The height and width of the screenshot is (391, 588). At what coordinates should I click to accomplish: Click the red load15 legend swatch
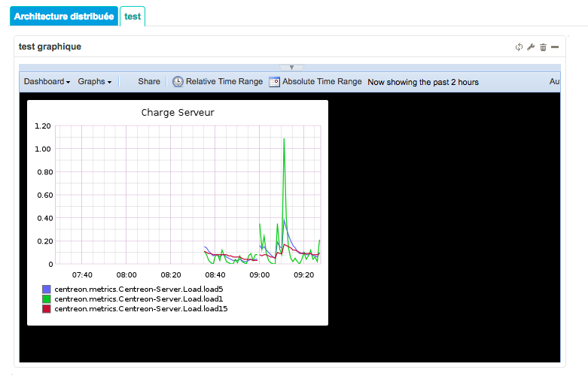click(47, 309)
